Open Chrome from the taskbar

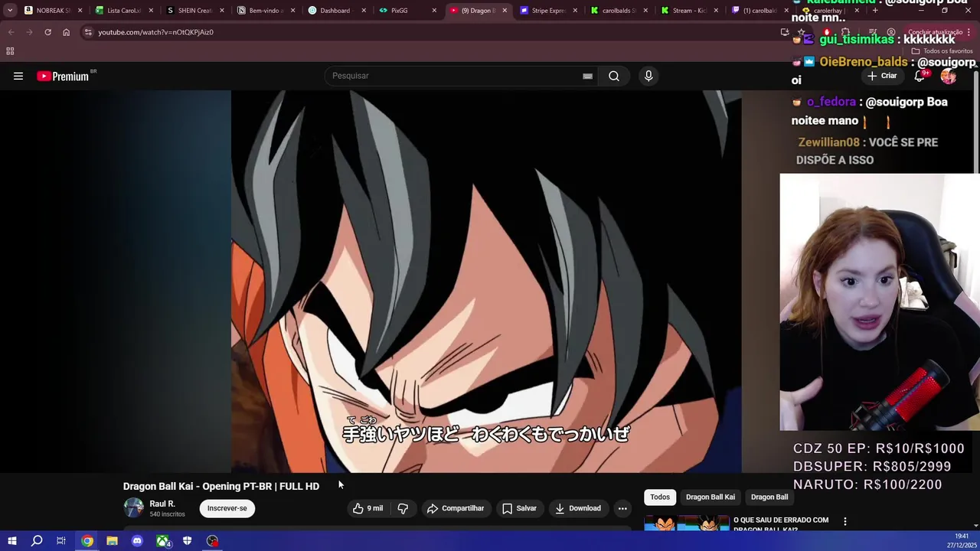(87, 541)
